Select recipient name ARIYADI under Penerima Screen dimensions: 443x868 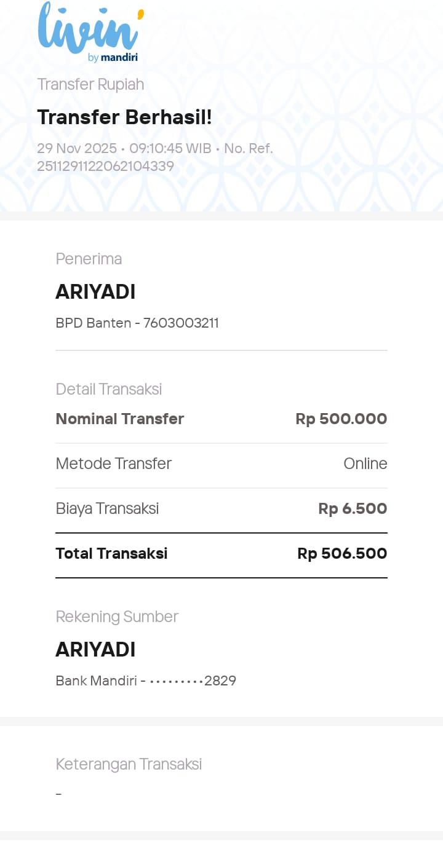coord(95,292)
